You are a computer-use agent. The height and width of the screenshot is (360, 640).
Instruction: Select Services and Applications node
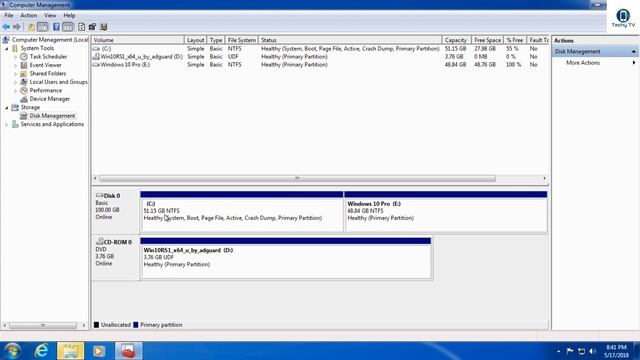(x=52, y=124)
